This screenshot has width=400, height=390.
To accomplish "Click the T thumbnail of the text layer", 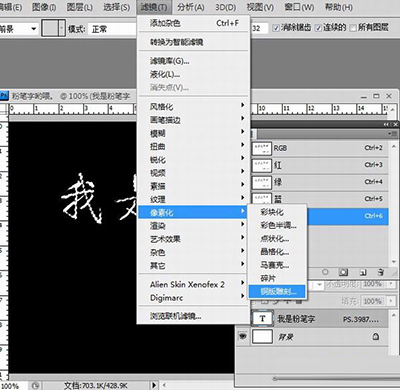I will click(x=262, y=318).
